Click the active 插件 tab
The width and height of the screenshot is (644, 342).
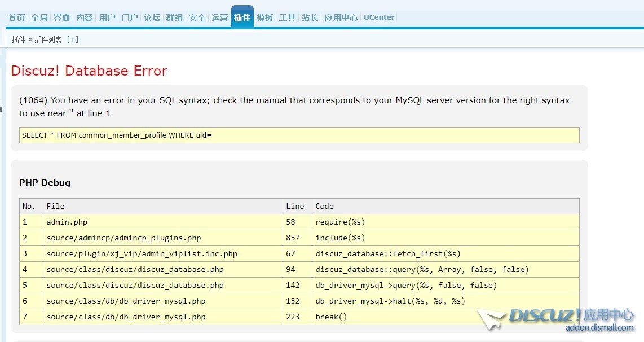(242, 17)
